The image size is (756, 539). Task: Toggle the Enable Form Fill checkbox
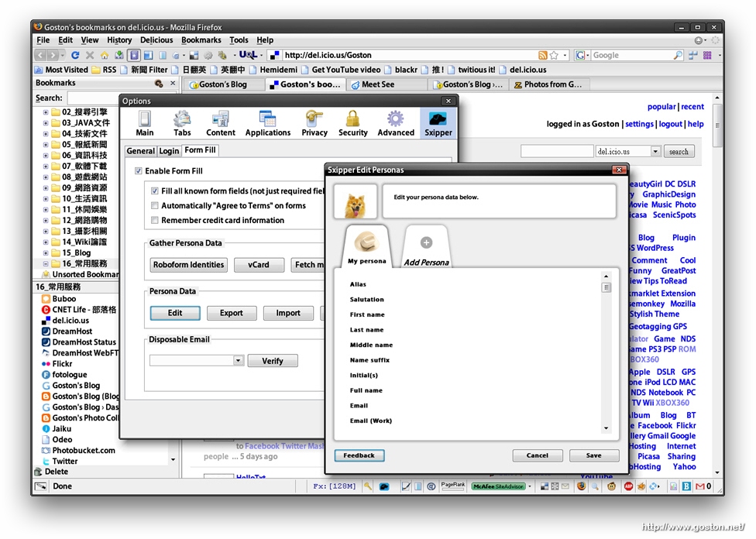[x=139, y=170]
